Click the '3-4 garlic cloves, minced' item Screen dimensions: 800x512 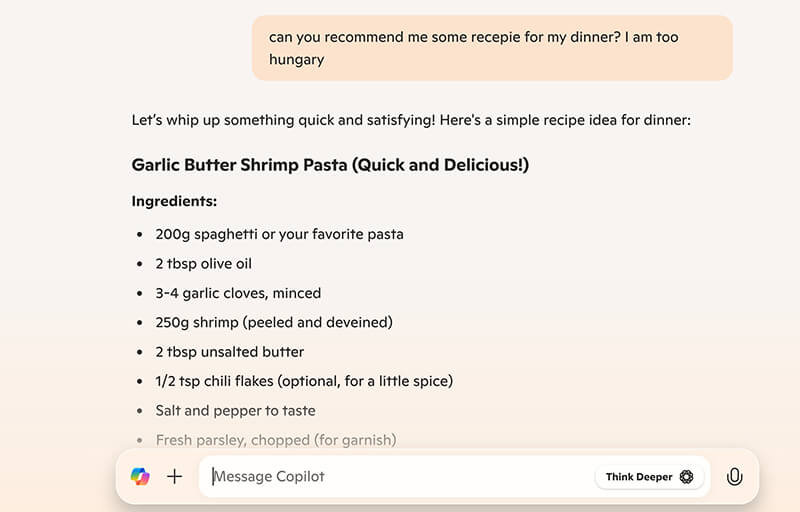238,293
